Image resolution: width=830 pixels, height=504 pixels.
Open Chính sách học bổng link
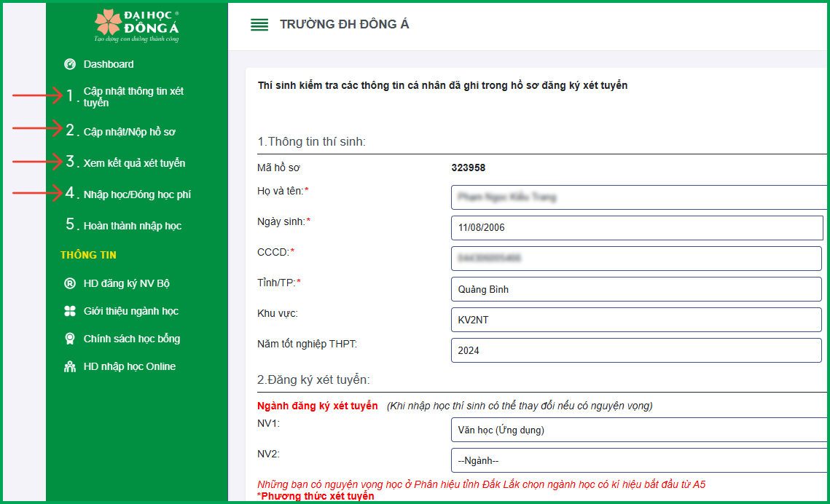pos(132,339)
